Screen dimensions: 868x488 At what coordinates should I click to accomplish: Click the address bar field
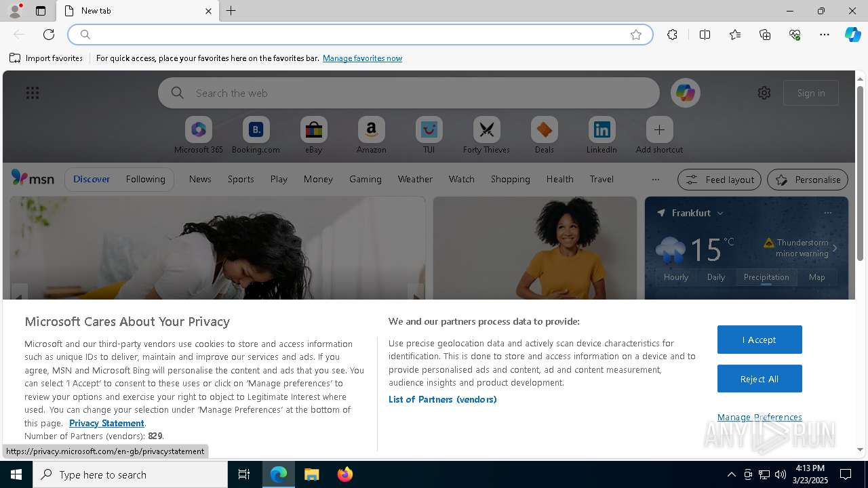point(359,35)
